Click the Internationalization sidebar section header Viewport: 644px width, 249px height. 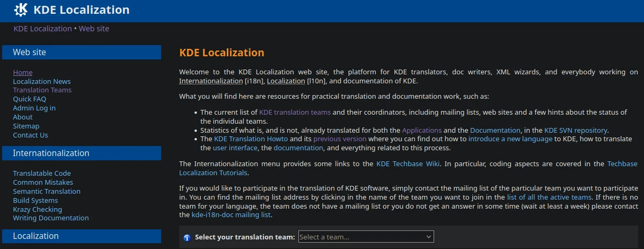click(x=82, y=153)
